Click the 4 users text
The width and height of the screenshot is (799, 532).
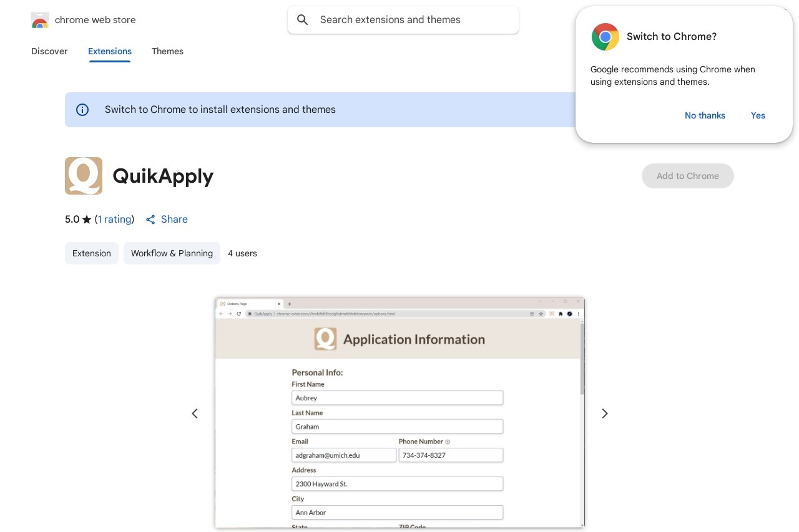[x=242, y=253]
